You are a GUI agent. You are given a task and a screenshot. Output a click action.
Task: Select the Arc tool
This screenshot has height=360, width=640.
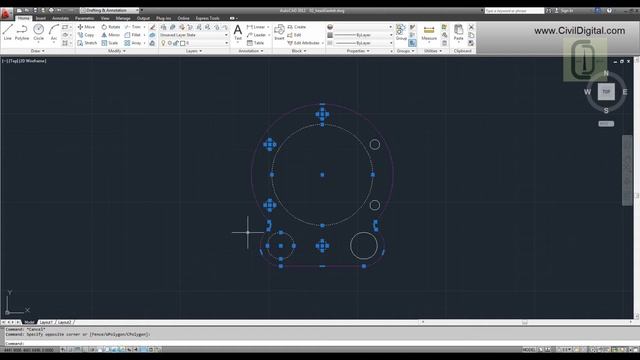[53, 32]
